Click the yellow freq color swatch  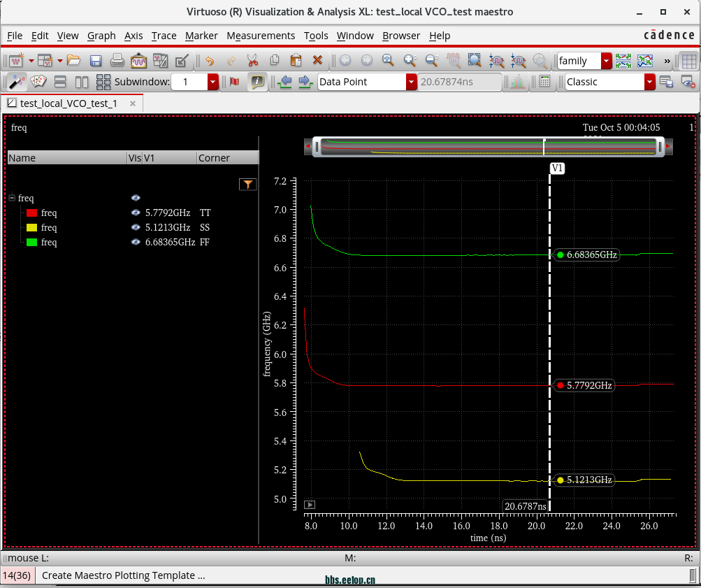[31, 228]
